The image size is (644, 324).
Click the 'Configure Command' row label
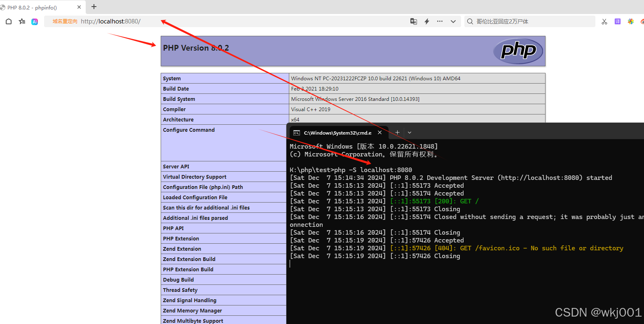[189, 130]
